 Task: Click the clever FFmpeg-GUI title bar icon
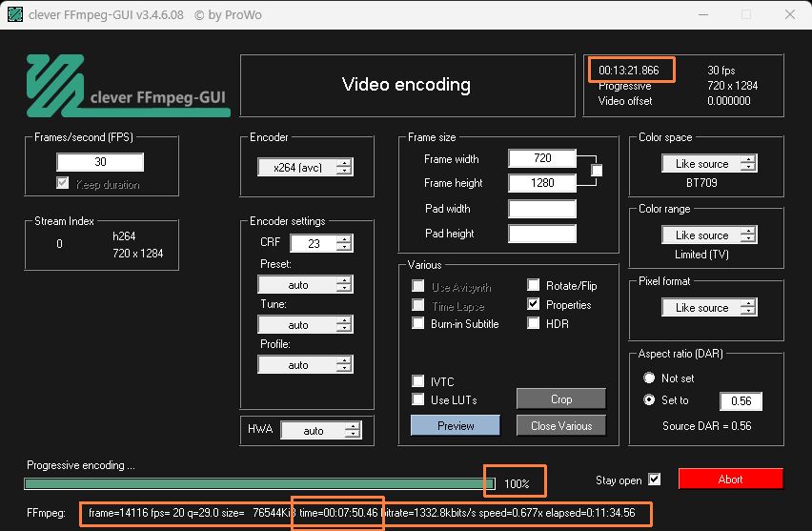coord(15,14)
